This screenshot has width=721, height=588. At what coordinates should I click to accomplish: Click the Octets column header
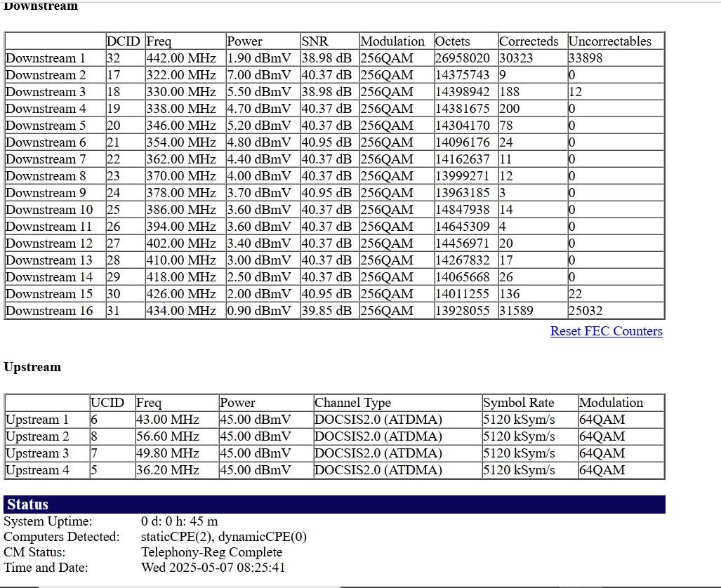(452, 41)
